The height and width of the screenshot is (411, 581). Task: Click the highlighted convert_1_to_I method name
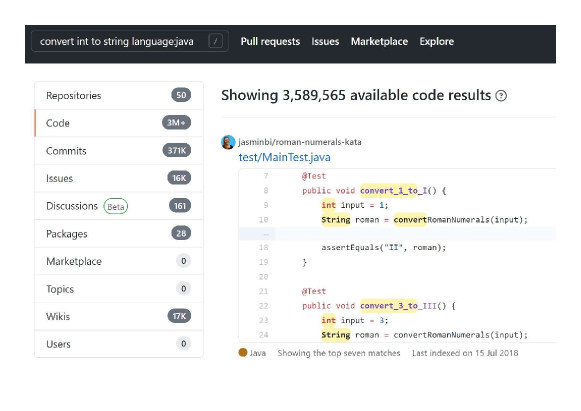click(394, 190)
